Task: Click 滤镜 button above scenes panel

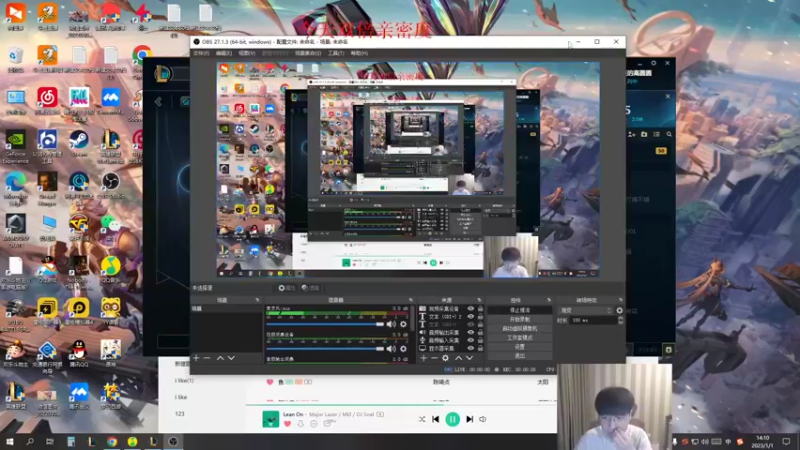Action: 310,288
